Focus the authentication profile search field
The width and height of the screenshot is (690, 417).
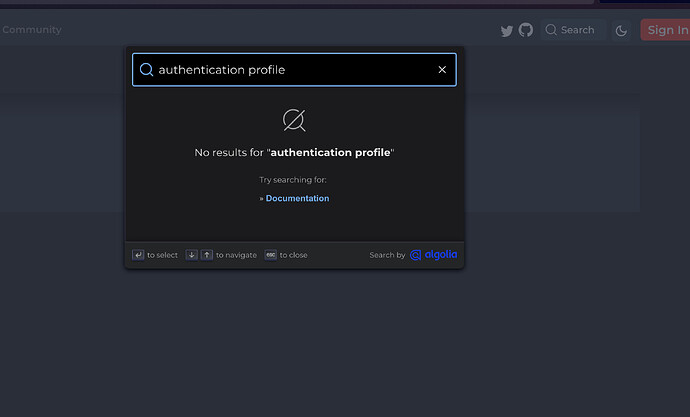click(x=294, y=70)
